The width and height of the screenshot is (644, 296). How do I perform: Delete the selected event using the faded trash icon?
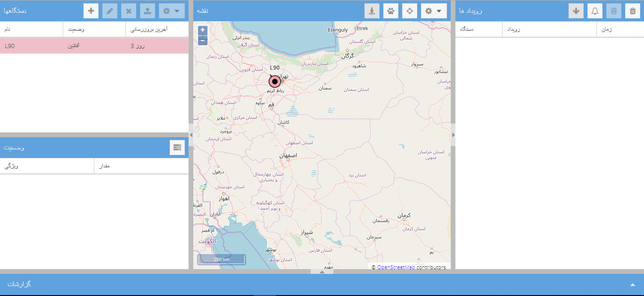coord(614,11)
